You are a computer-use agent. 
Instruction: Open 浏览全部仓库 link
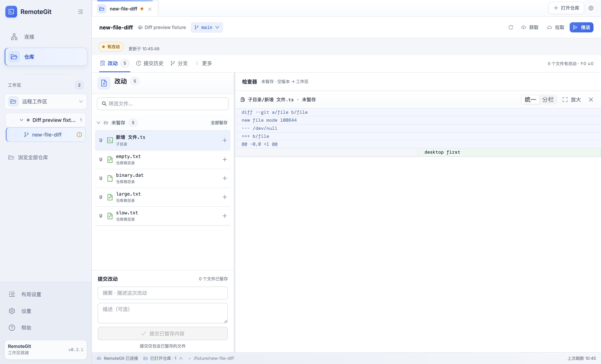tap(28, 157)
